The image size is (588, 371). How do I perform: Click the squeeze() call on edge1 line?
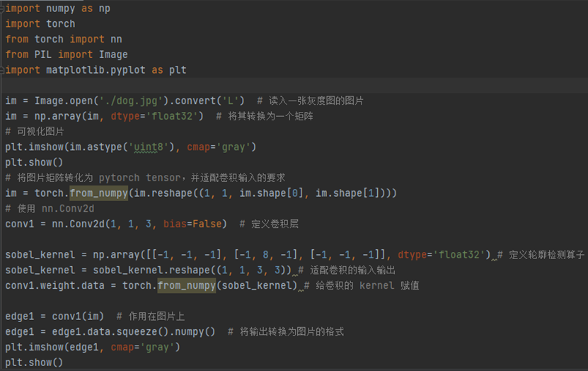click(x=136, y=331)
